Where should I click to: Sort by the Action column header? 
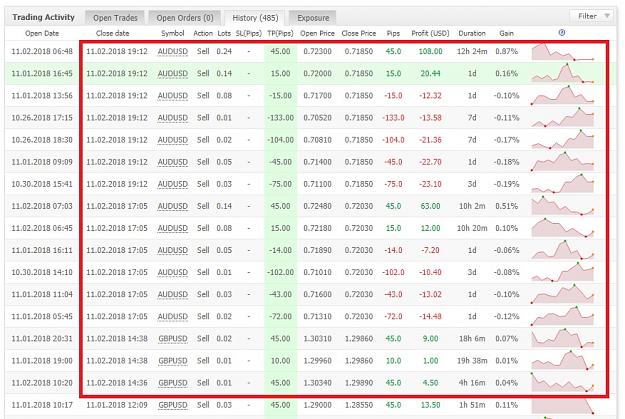tap(203, 33)
